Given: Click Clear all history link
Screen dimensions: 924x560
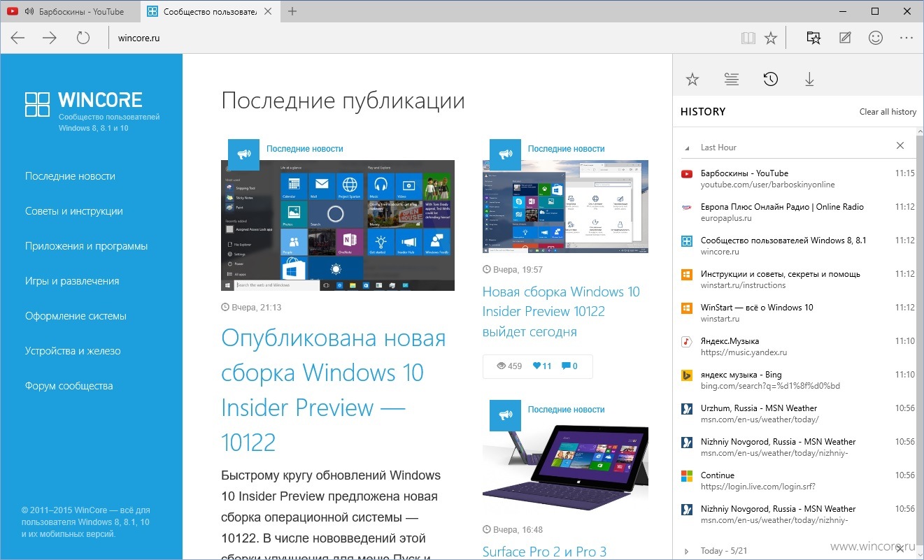Looking at the screenshot, I should click(x=888, y=112).
